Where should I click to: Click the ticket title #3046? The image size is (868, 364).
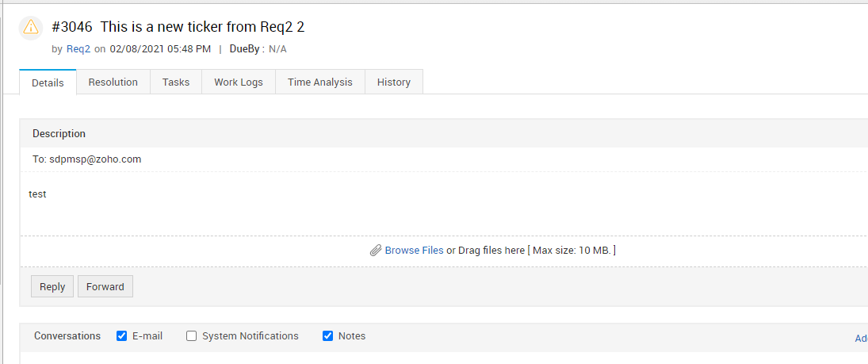(x=178, y=27)
